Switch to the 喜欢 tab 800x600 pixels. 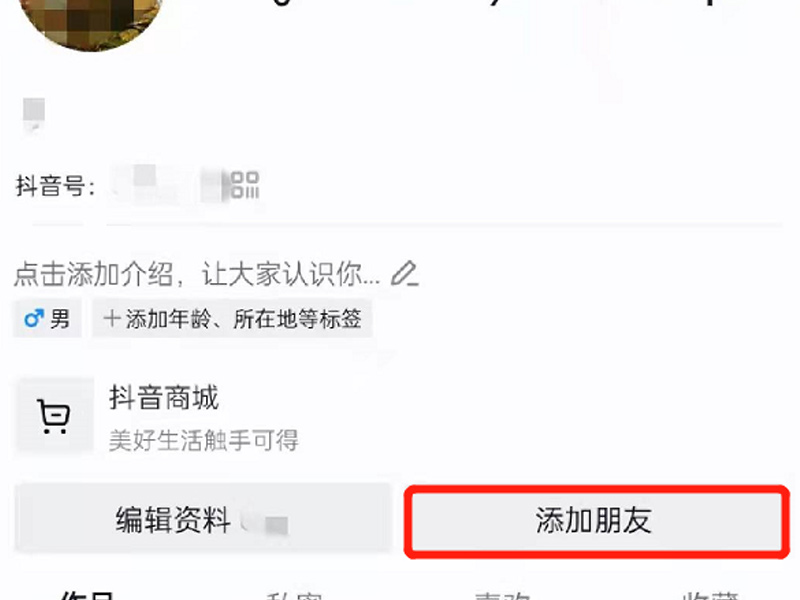pos(502,595)
